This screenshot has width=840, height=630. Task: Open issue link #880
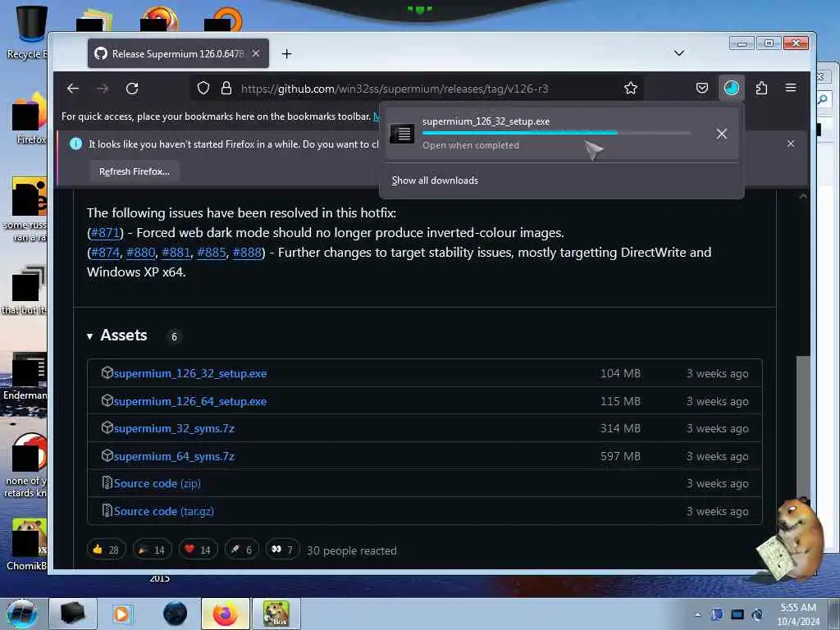pos(140,253)
